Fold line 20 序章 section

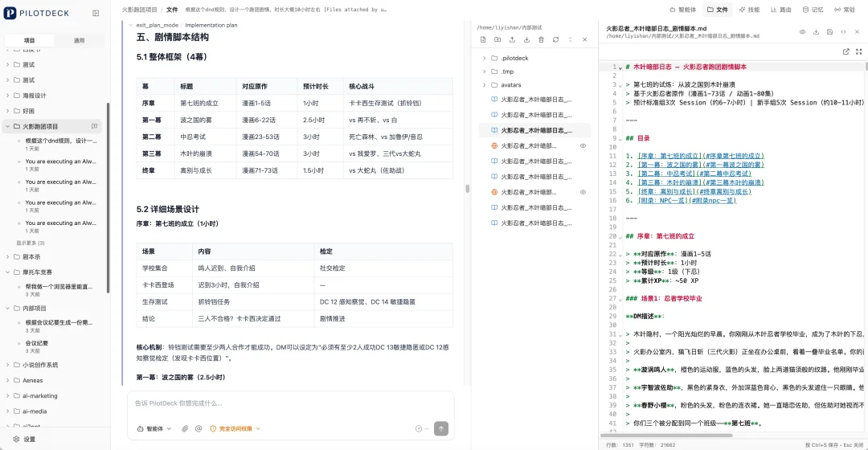click(620, 237)
